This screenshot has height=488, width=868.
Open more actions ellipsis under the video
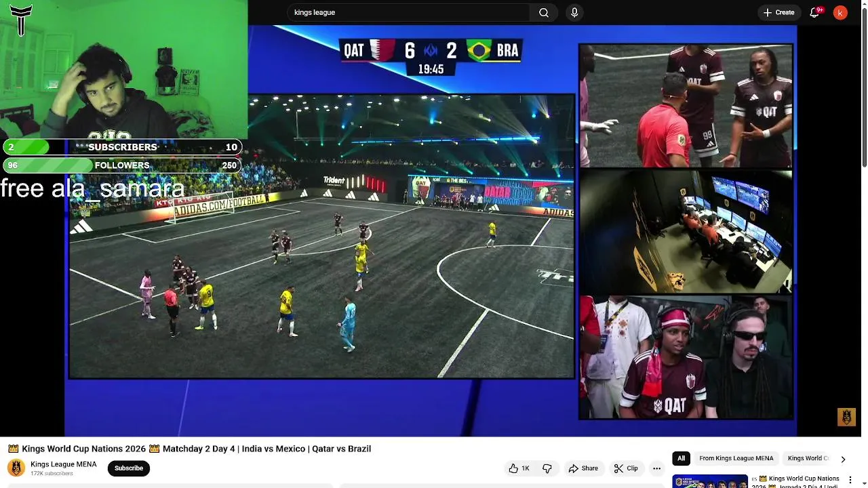pyautogui.click(x=656, y=468)
